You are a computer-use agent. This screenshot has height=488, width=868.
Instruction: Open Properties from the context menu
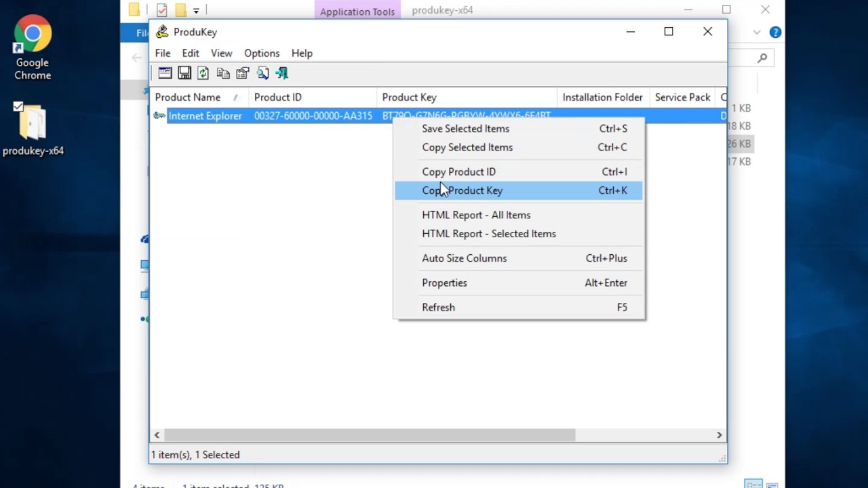(519, 283)
